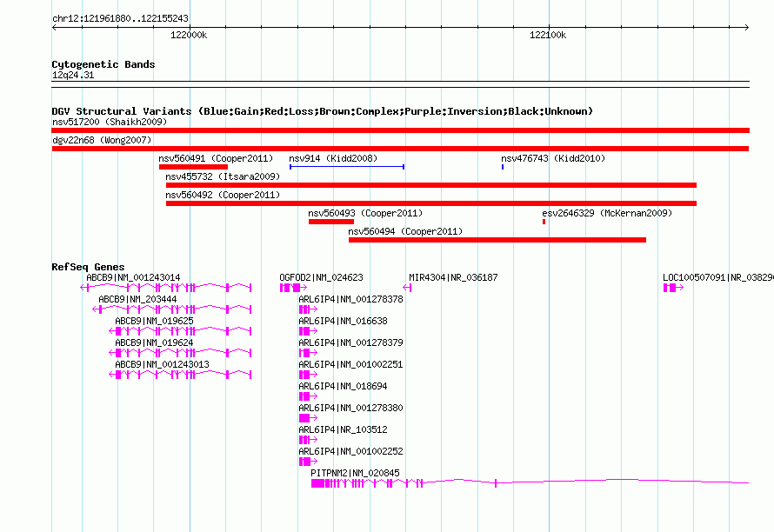The width and height of the screenshot is (774, 532).
Task: Open the dgv22n68 (Wong2007) label
Action: (102, 140)
